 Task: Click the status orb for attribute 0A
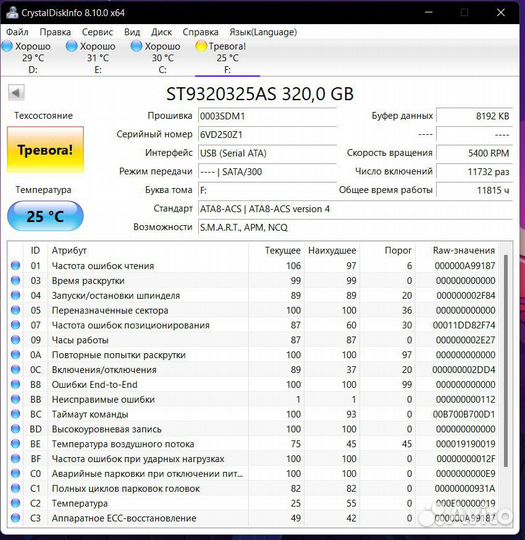[16, 354]
